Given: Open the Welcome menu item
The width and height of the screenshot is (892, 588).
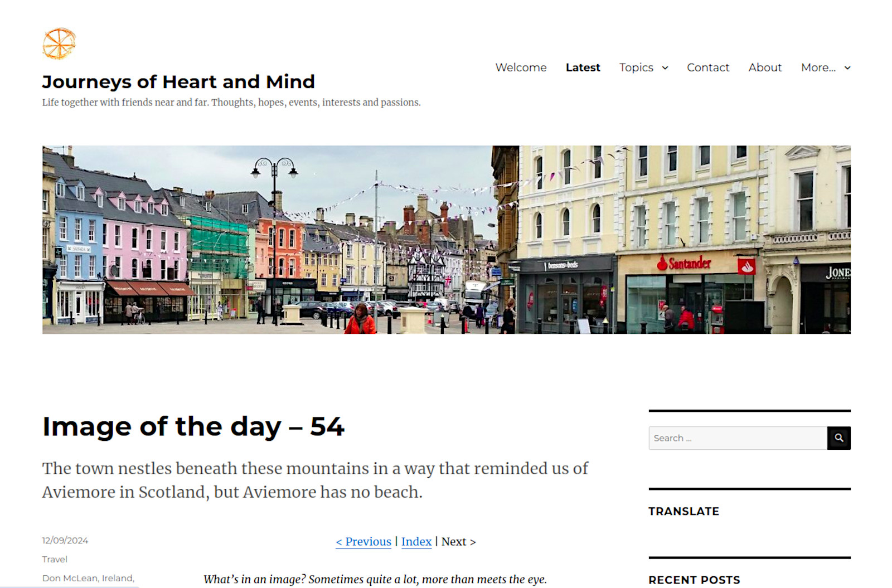Looking at the screenshot, I should (x=521, y=67).
